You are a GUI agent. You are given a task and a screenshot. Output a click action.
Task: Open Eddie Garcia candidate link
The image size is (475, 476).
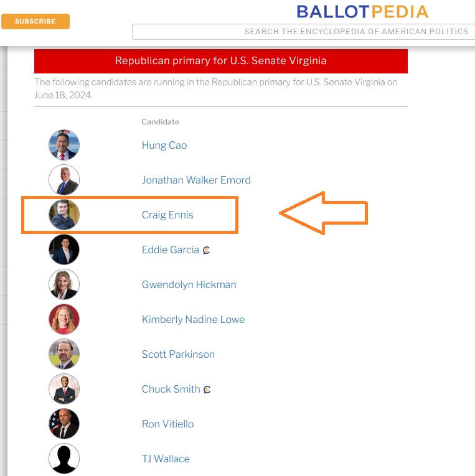click(x=171, y=250)
